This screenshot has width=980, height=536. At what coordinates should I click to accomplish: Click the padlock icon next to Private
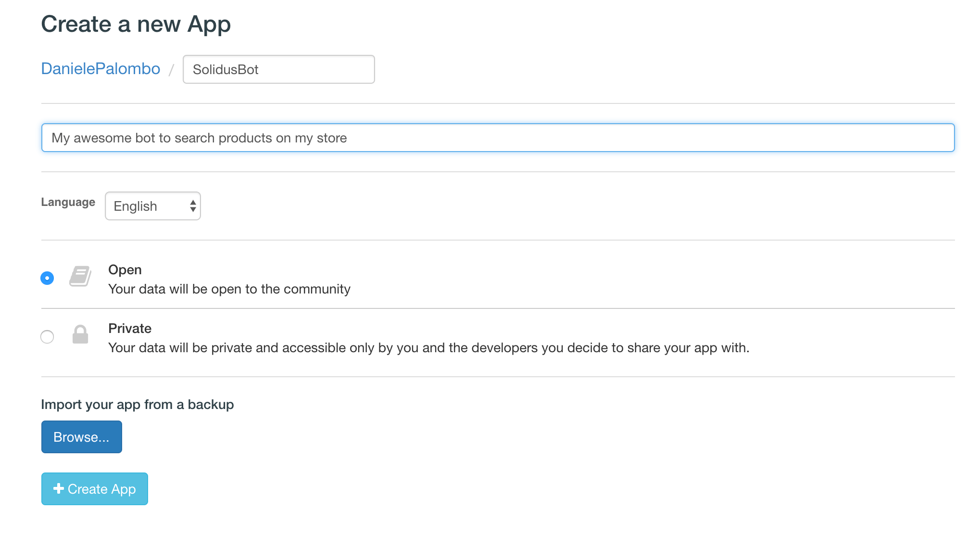click(x=80, y=334)
